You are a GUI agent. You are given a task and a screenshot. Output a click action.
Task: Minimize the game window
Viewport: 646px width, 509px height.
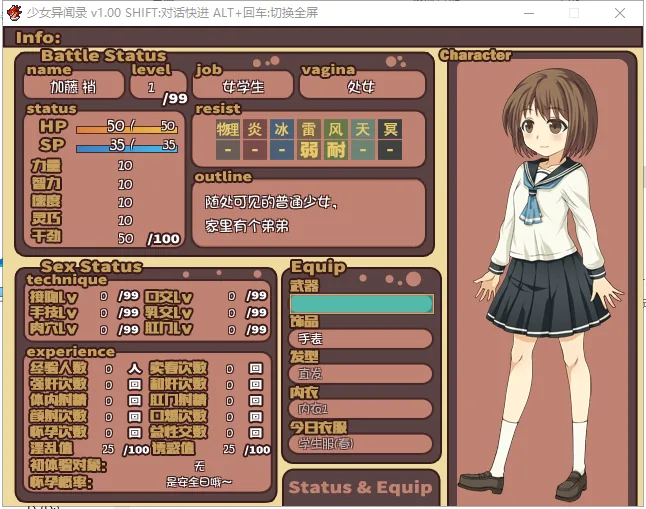tap(529, 13)
